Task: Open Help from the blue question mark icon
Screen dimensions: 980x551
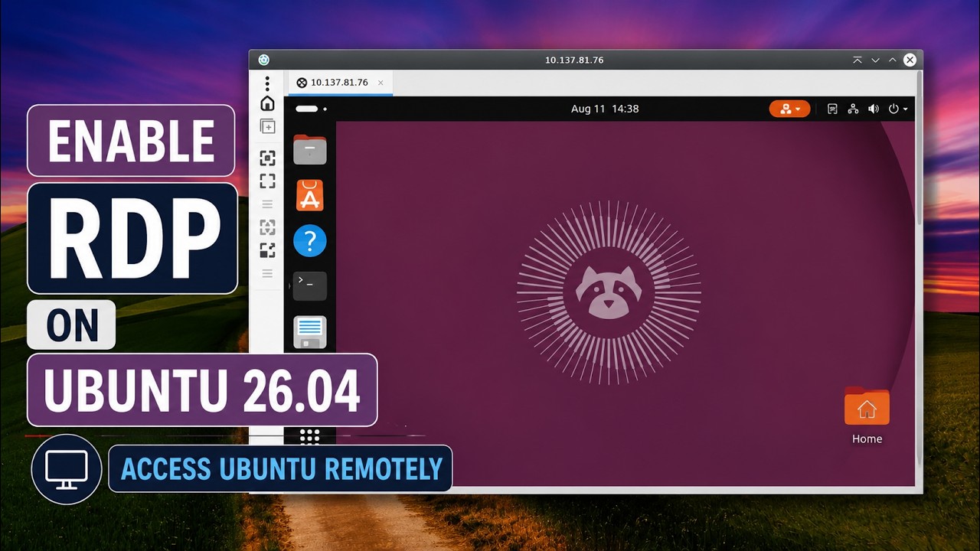Action: coord(309,241)
